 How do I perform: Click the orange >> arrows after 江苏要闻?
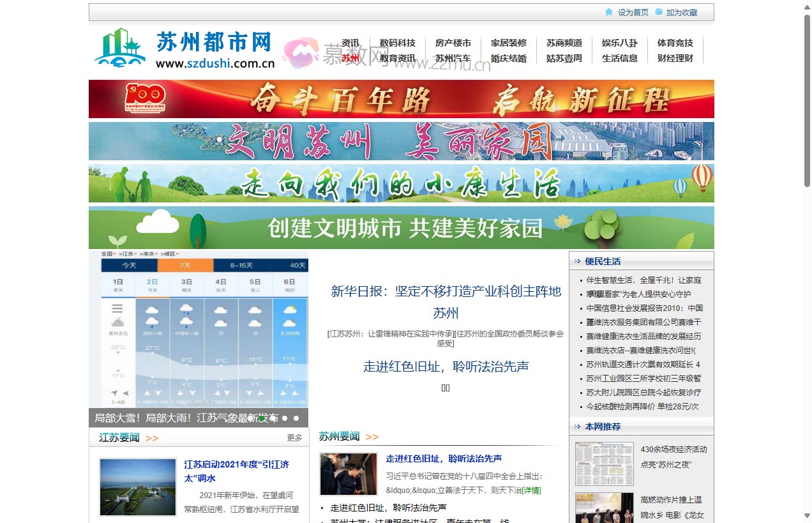coord(152,438)
